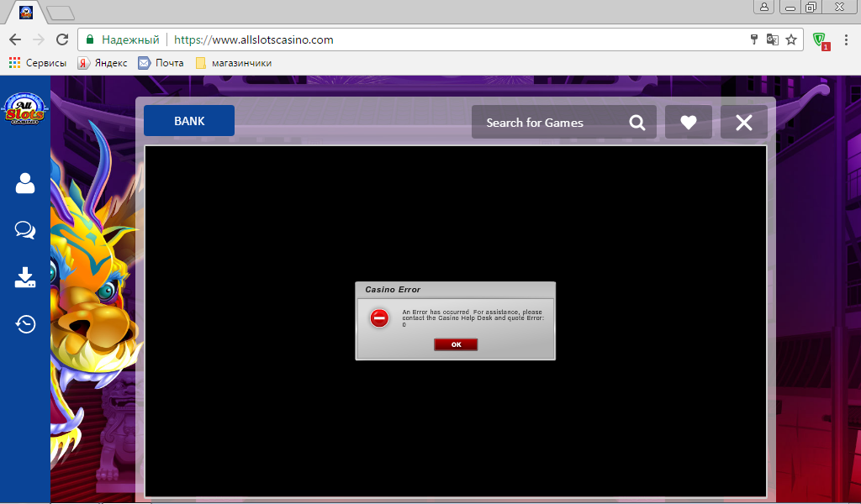The height and width of the screenshot is (504, 861).
Task: Bookmark the page with the star icon
Action: pos(791,39)
